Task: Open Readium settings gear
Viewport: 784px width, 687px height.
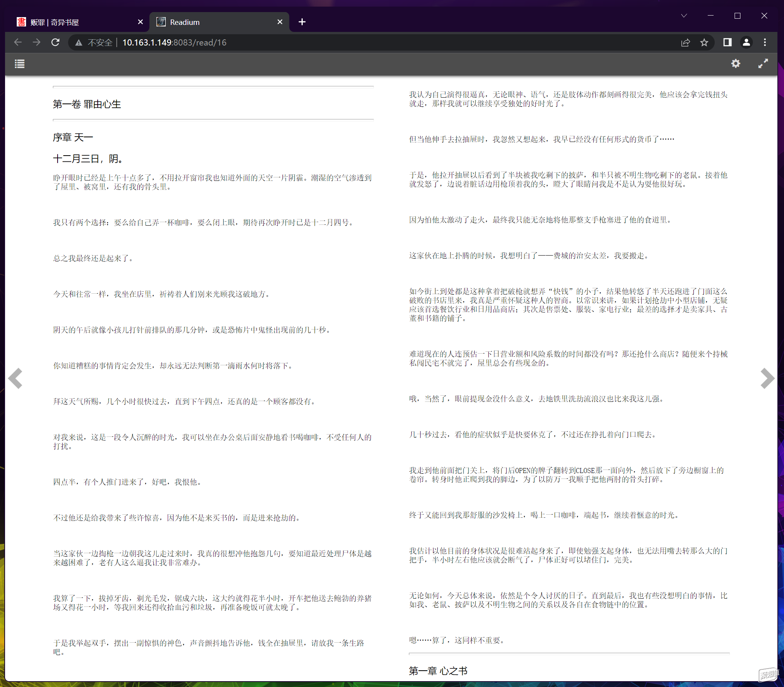Action: 735,63
